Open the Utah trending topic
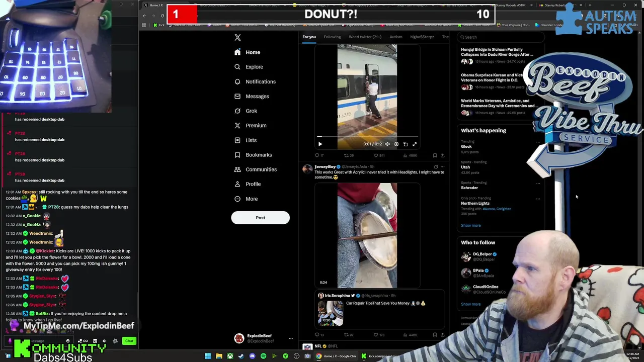 coord(465,167)
